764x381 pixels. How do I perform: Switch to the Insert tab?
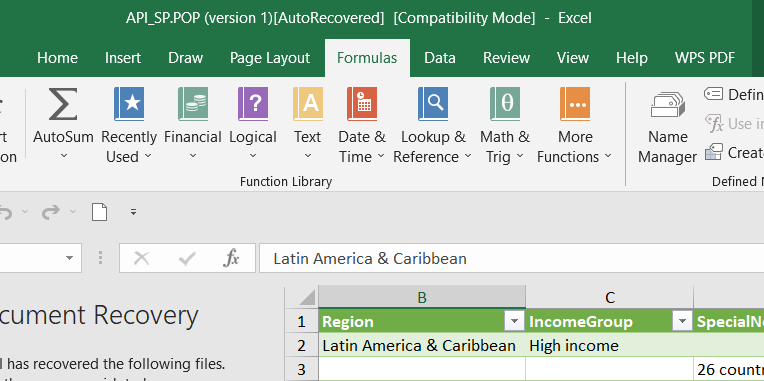coord(123,58)
